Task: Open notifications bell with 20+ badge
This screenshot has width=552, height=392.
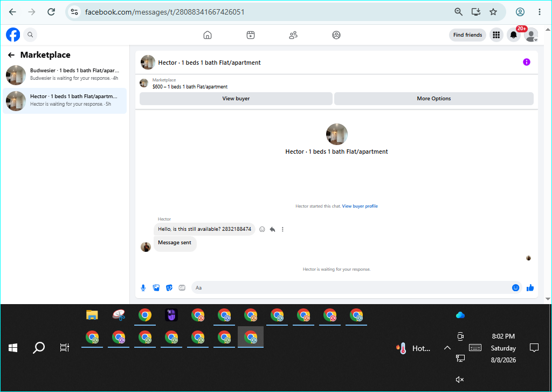Action: coord(514,35)
